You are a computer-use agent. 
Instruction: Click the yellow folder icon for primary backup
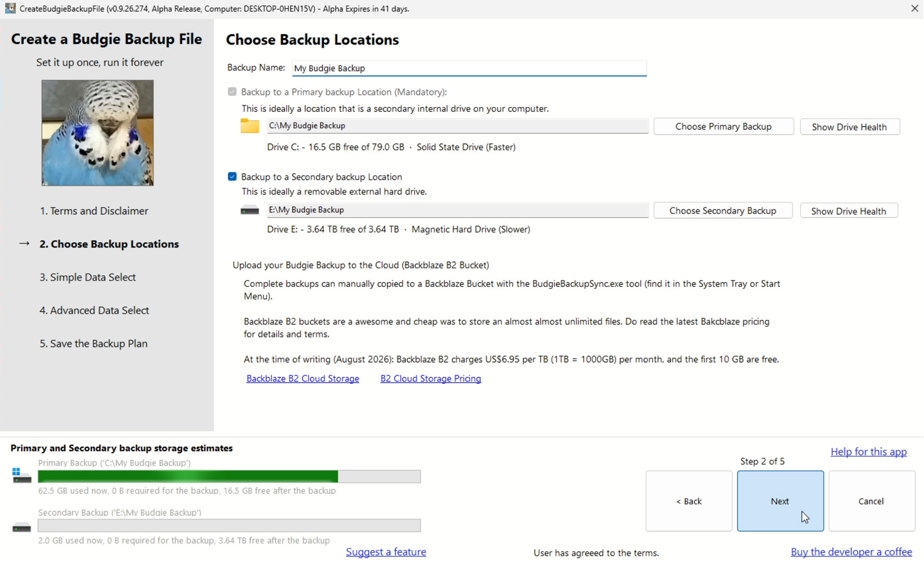pyautogui.click(x=250, y=126)
